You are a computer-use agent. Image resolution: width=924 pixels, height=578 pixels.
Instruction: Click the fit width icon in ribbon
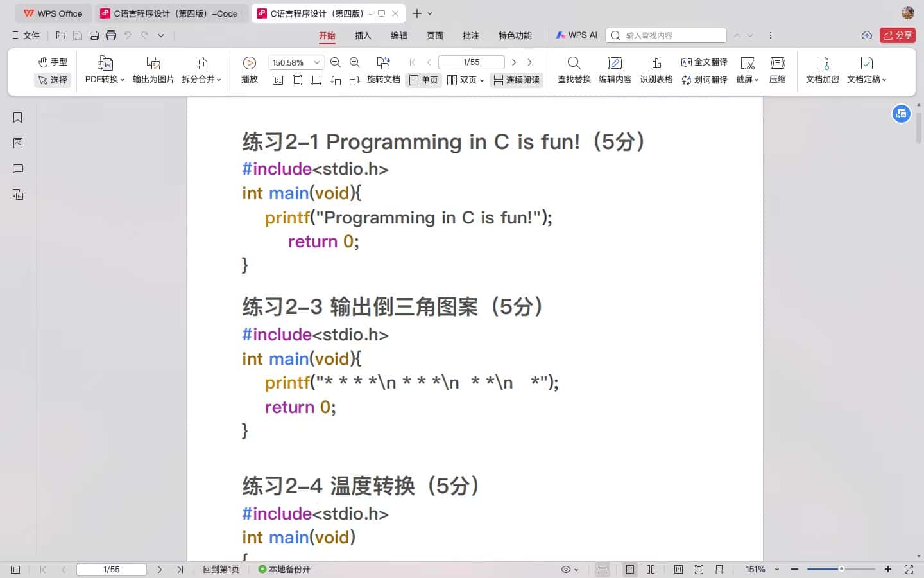316,80
